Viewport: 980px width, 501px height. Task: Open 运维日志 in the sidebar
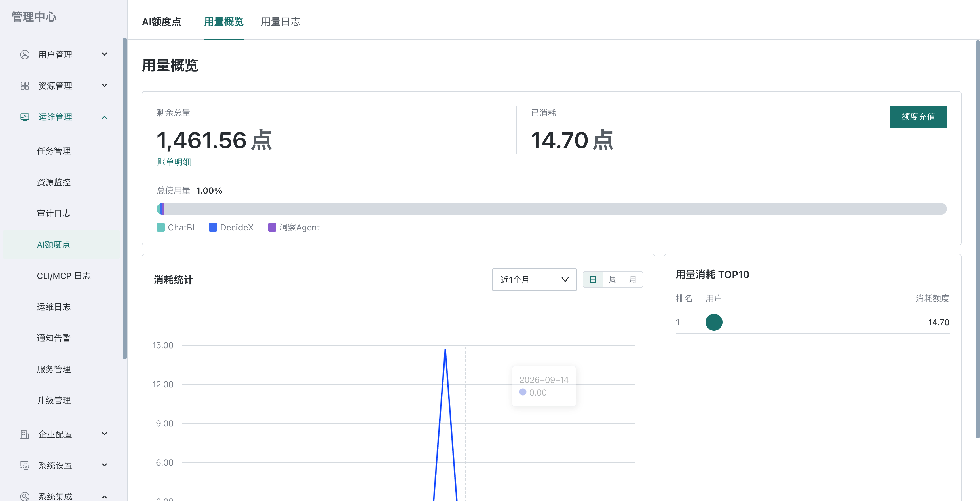tap(54, 307)
